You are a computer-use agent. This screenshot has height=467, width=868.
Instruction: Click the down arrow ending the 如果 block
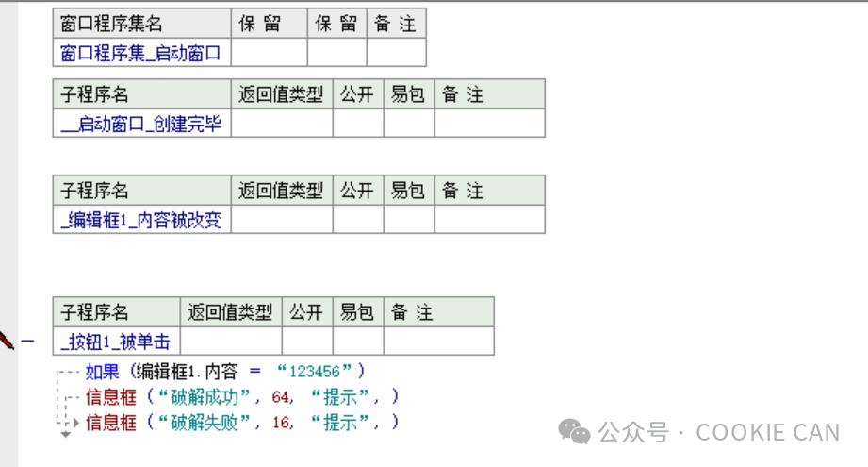tap(65, 435)
